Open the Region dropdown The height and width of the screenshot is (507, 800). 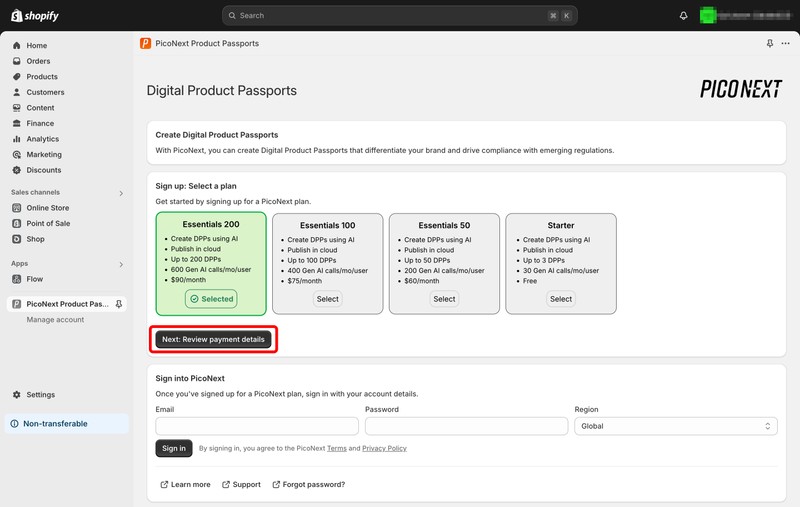pos(676,426)
